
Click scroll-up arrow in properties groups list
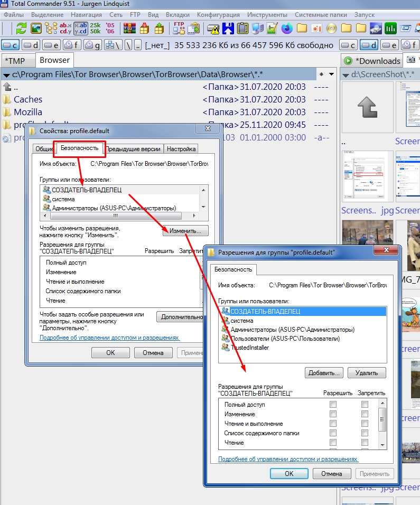click(x=203, y=190)
